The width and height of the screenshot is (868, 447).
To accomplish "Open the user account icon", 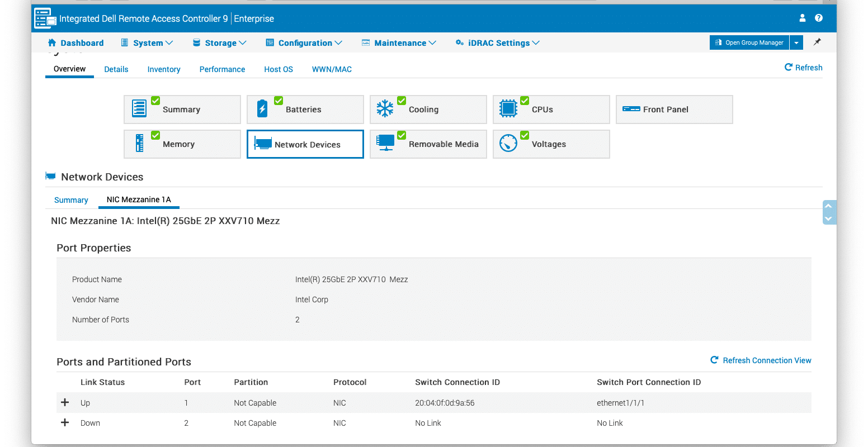I will tap(803, 18).
